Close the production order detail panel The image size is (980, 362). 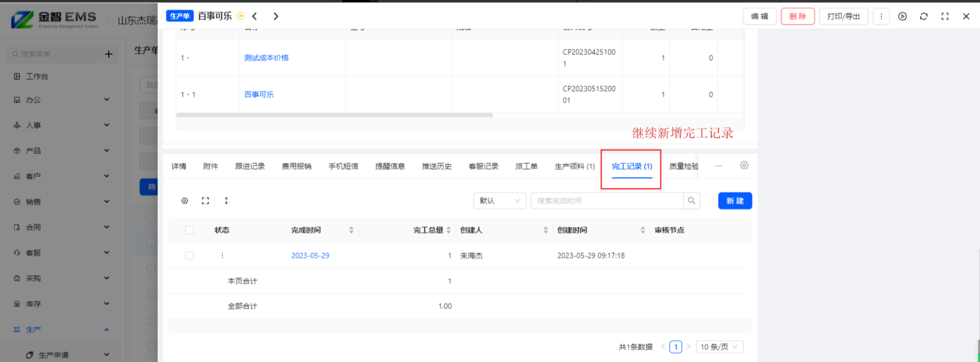966,16
